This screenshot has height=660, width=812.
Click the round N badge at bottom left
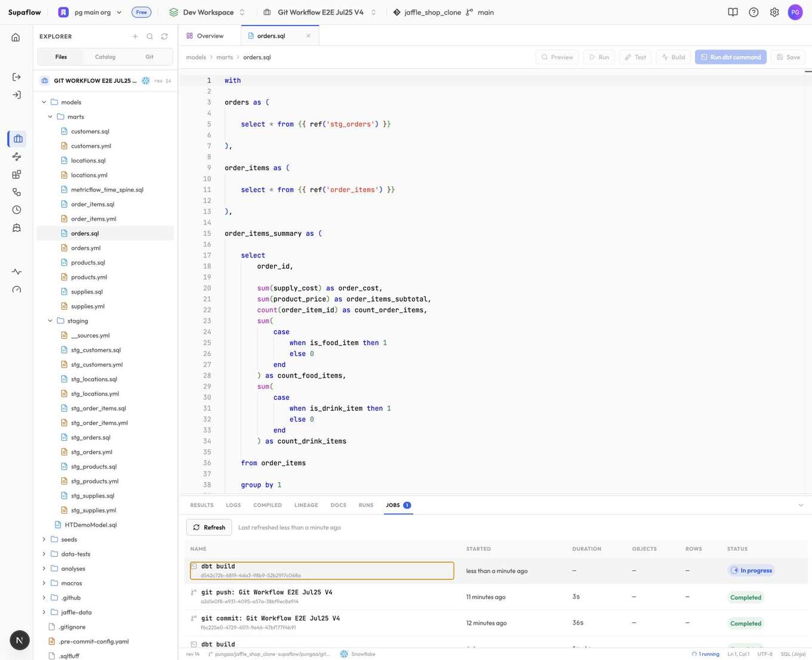(x=20, y=640)
